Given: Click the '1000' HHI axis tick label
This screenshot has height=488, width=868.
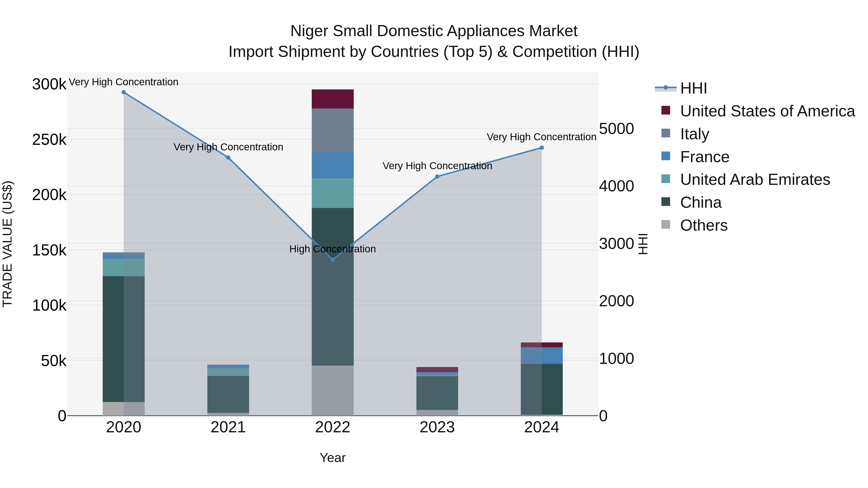Looking at the screenshot, I should pos(617,359).
